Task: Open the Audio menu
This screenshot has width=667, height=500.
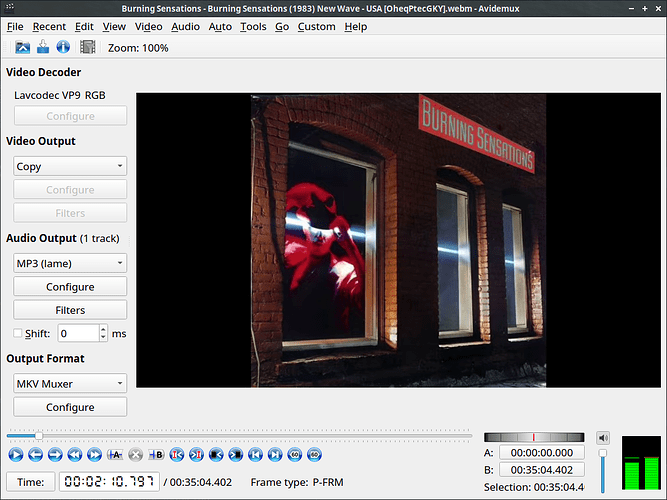Action: tap(185, 26)
